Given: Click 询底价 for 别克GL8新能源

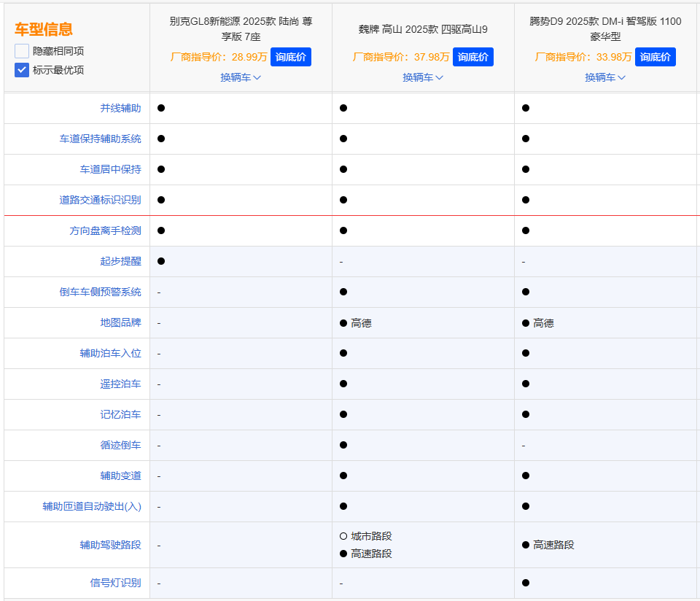Looking at the screenshot, I should 291,57.
